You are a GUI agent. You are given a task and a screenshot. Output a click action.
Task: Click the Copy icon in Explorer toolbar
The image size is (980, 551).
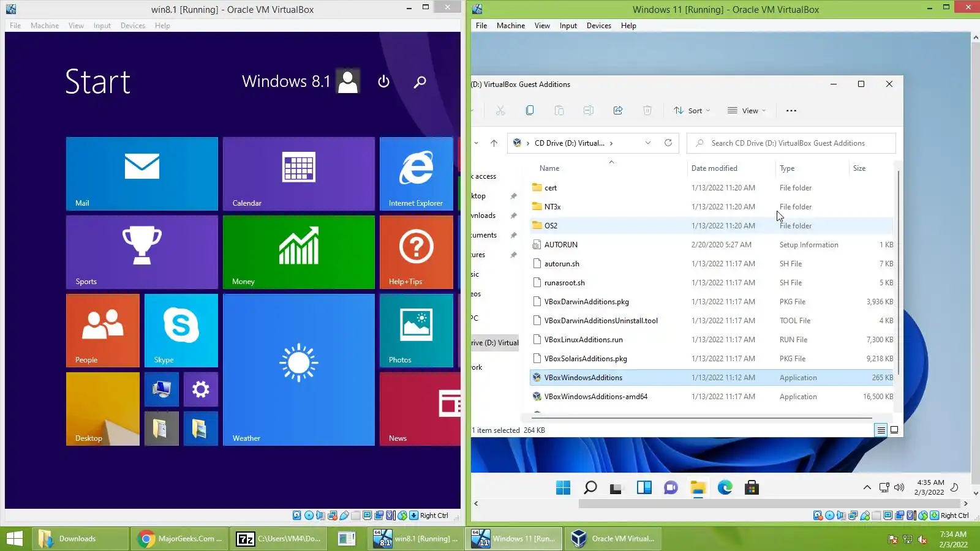click(530, 111)
